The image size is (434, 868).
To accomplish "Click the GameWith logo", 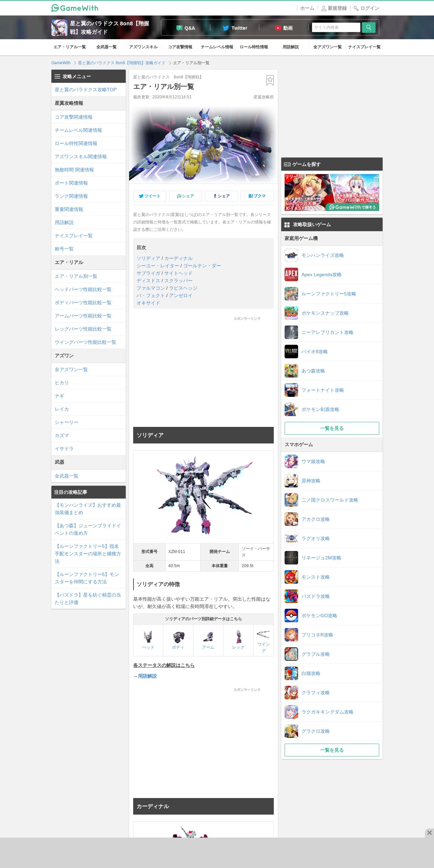I will coord(75,8).
